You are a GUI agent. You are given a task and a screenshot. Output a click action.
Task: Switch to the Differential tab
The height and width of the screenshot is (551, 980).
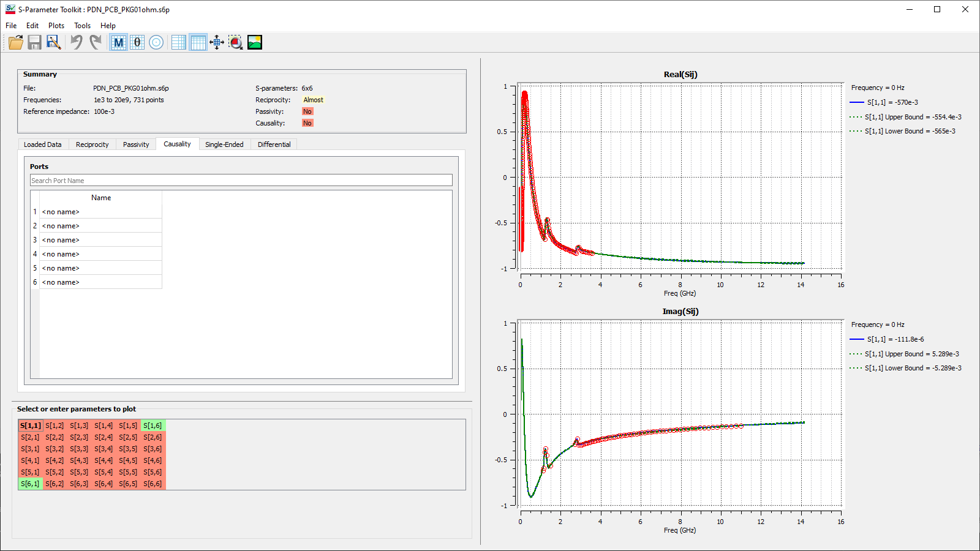pos(274,144)
